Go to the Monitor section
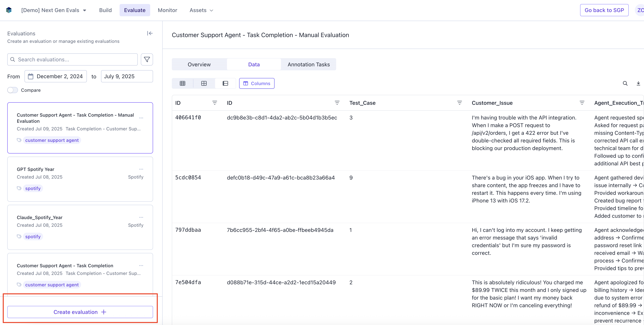Screen dimensions: 644x325 pyautogui.click(x=167, y=10)
